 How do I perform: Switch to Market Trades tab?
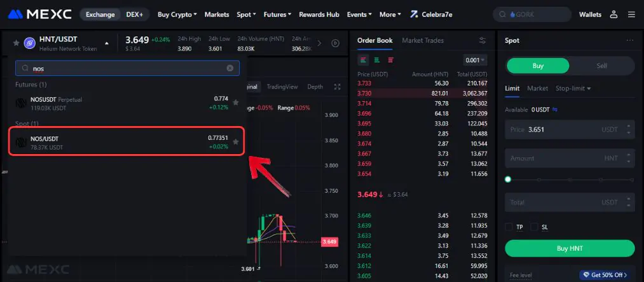[x=423, y=40]
